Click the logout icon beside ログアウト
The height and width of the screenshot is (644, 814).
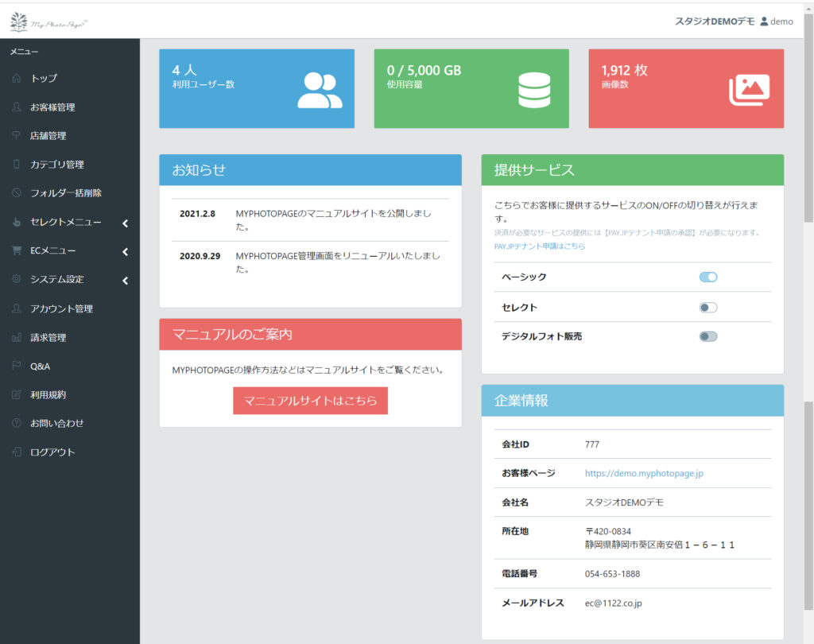coord(17,452)
